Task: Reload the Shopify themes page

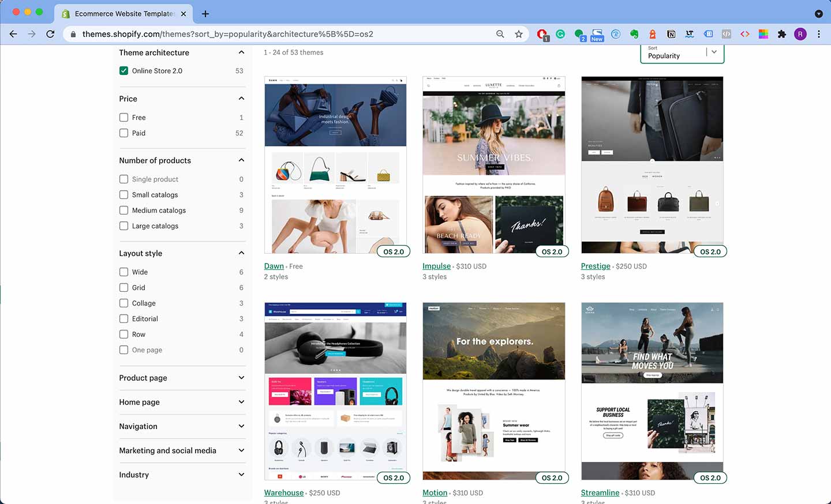Action: coord(50,34)
